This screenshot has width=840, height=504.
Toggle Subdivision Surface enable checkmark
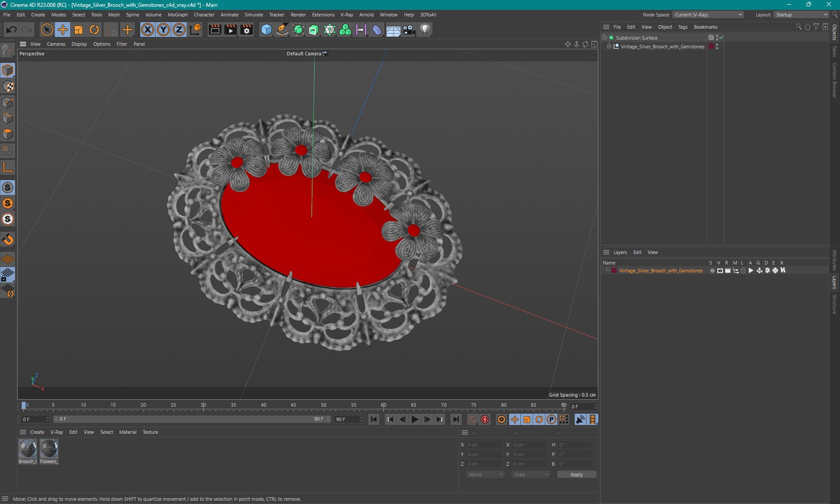click(721, 37)
